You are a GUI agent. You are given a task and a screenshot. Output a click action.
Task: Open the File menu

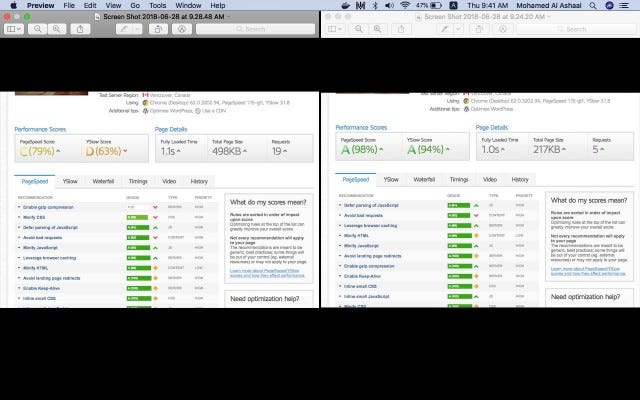[69, 5]
